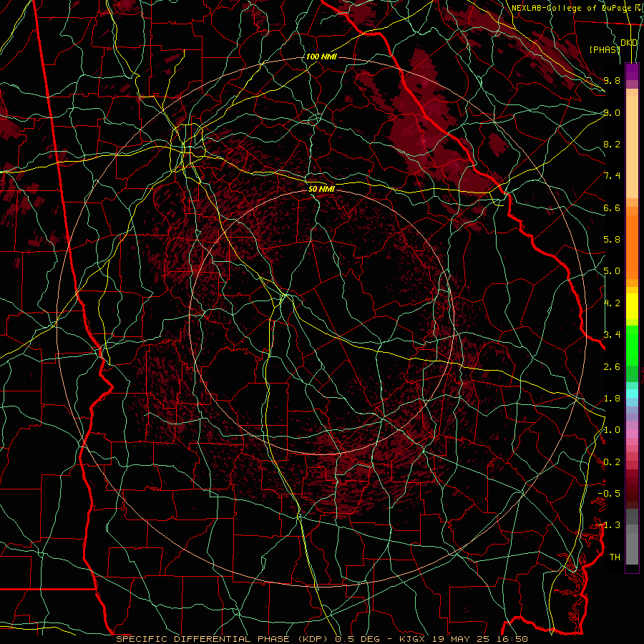Click the KJGX station ID in the caption
Image resolution: width=644 pixels, height=644 pixels.
(x=413, y=639)
